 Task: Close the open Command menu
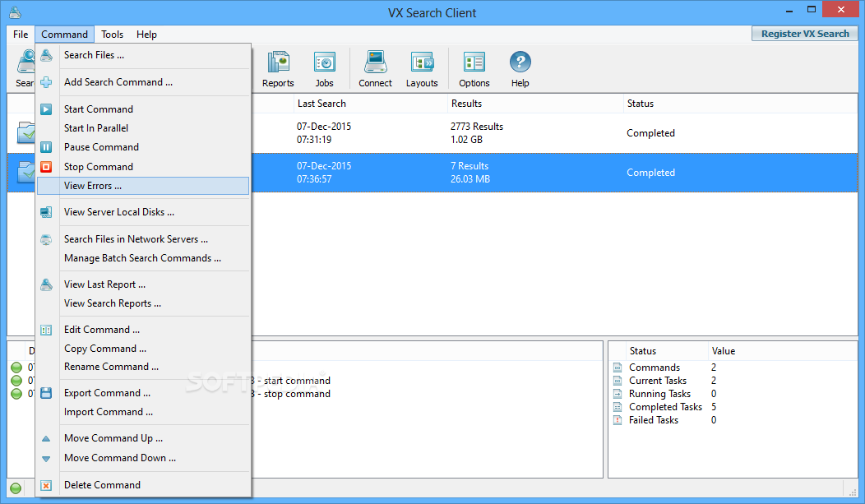tap(64, 35)
